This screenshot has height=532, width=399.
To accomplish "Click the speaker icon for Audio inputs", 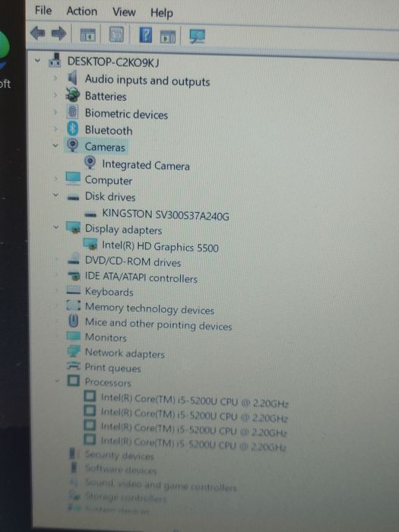I will 73,78.
